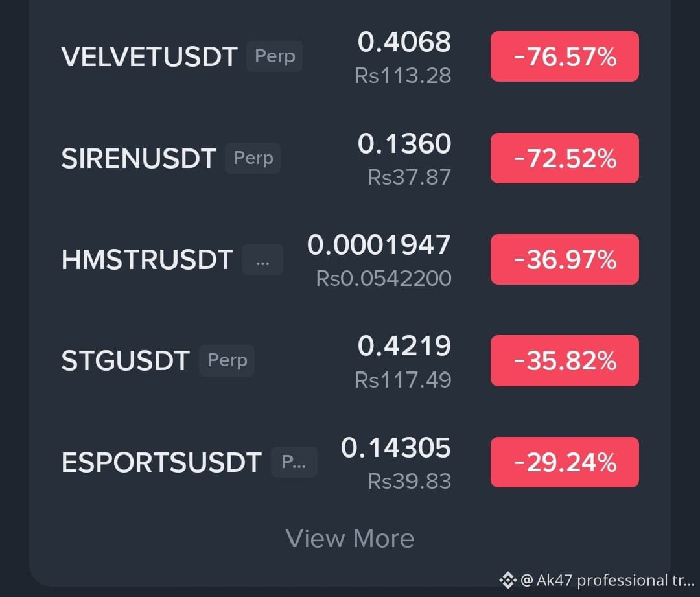This screenshot has height=597, width=700.
Task: Click the Perp tag beside STGUSDT
Action: [x=227, y=360]
